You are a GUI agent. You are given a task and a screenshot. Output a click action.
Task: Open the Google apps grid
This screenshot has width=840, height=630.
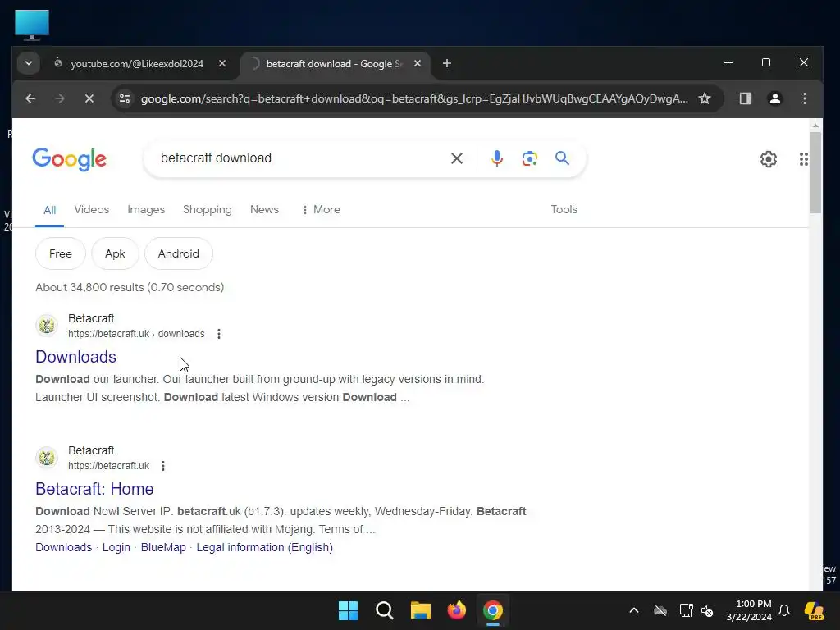pyautogui.click(x=803, y=159)
